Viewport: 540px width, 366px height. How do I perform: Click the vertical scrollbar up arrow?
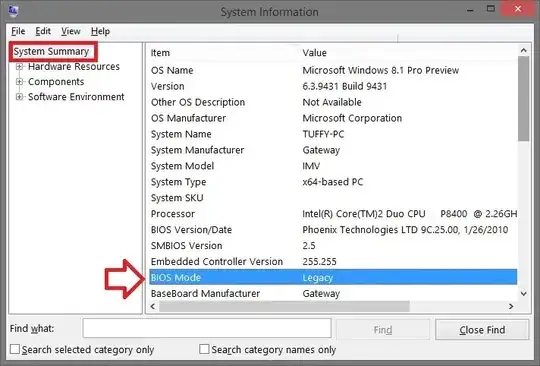[524, 50]
